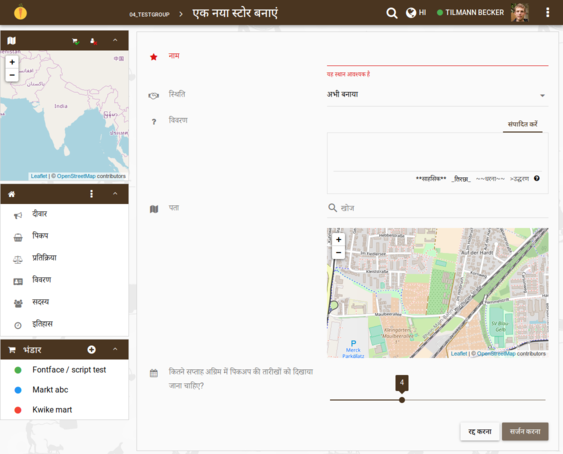Toggle store markers on the sidebar map
This screenshot has width=563, height=454.
[x=75, y=41]
